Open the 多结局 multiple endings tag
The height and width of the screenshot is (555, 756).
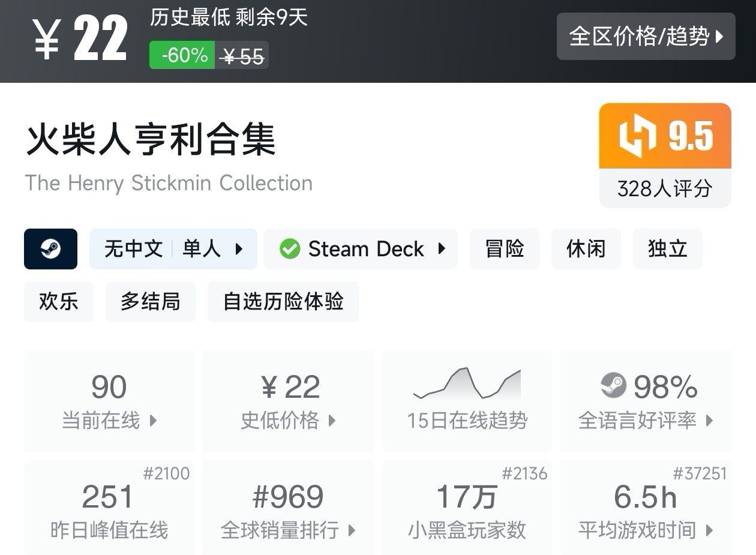(150, 302)
